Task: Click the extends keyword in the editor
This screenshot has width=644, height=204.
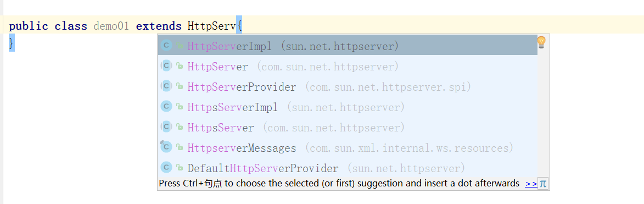Action: click(x=159, y=26)
